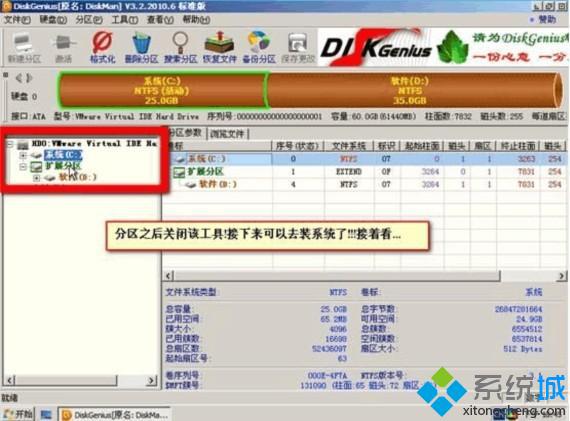Collapse the 扩展分区 tree node
570x421 pixels.
[x=23, y=167]
